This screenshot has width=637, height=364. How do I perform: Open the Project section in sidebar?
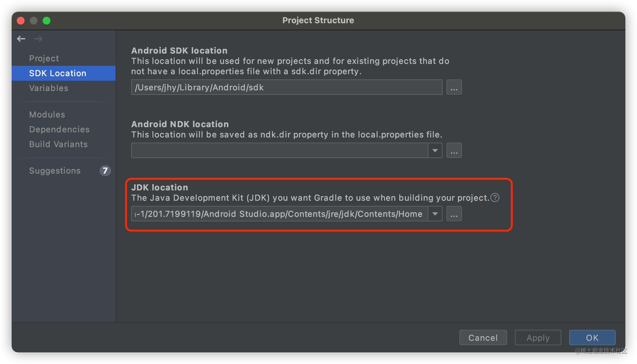[44, 58]
